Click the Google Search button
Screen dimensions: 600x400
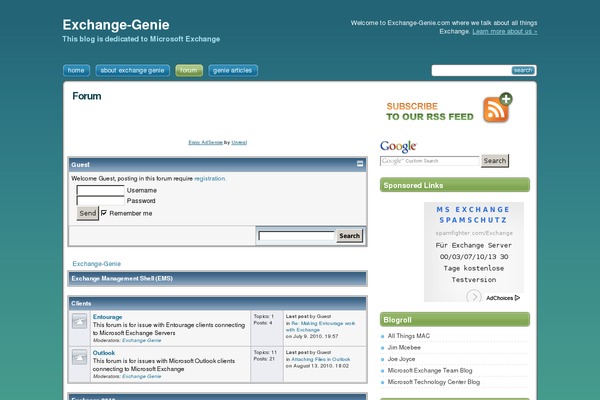click(x=495, y=161)
